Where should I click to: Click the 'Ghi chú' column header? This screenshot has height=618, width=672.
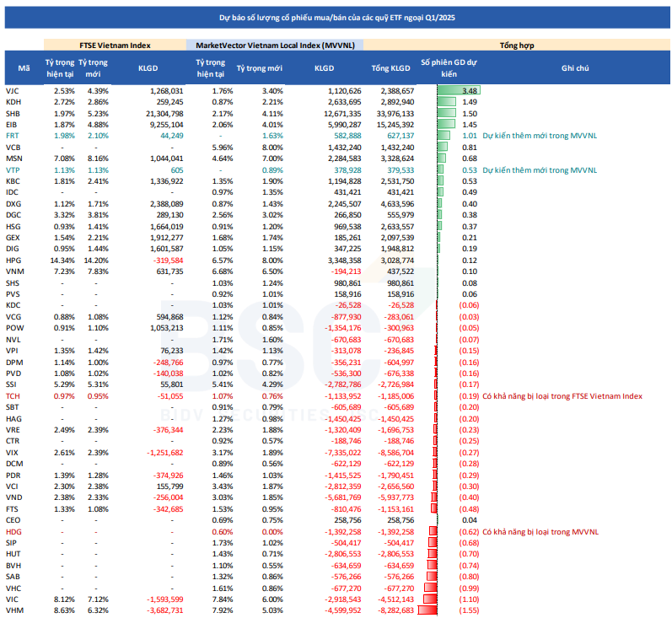click(x=575, y=68)
